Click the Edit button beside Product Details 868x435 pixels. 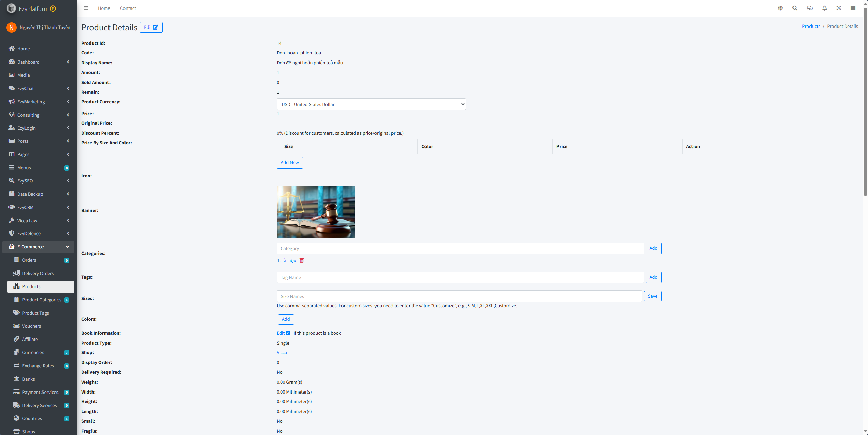click(x=151, y=27)
